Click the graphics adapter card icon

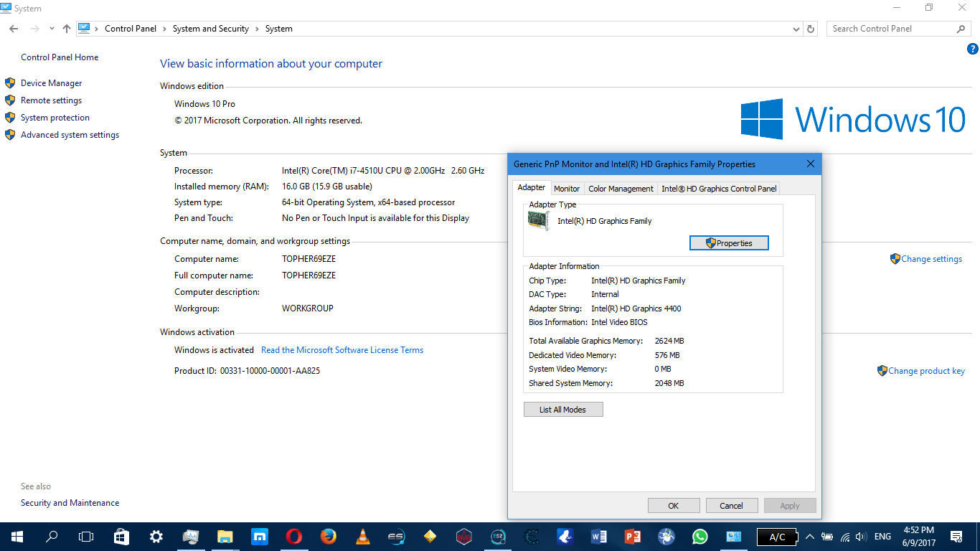tap(539, 221)
